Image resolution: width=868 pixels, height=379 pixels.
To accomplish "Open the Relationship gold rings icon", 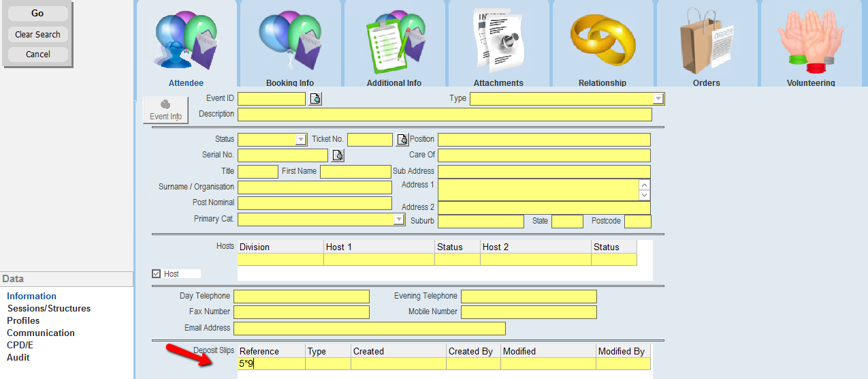I will click(x=602, y=42).
